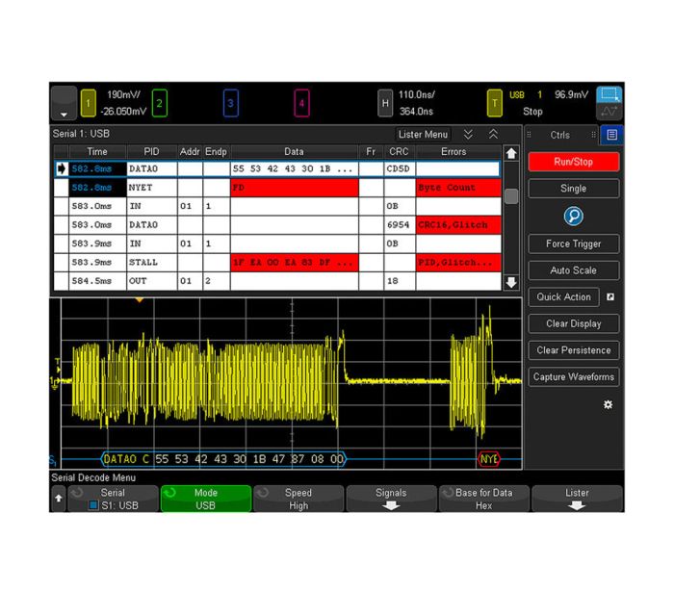Viewport: 674px width, 616px height.
Task: Click the Errors column header
Action: (454, 152)
